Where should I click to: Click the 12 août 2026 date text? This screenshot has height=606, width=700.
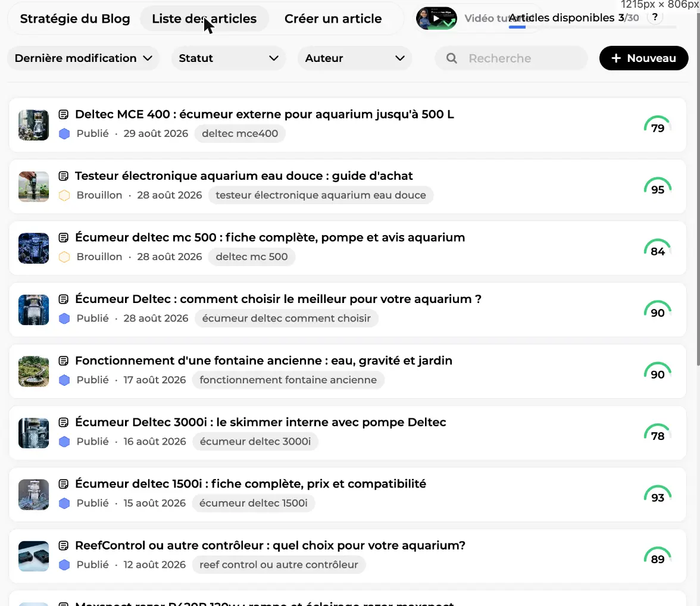pyautogui.click(x=155, y=565)
